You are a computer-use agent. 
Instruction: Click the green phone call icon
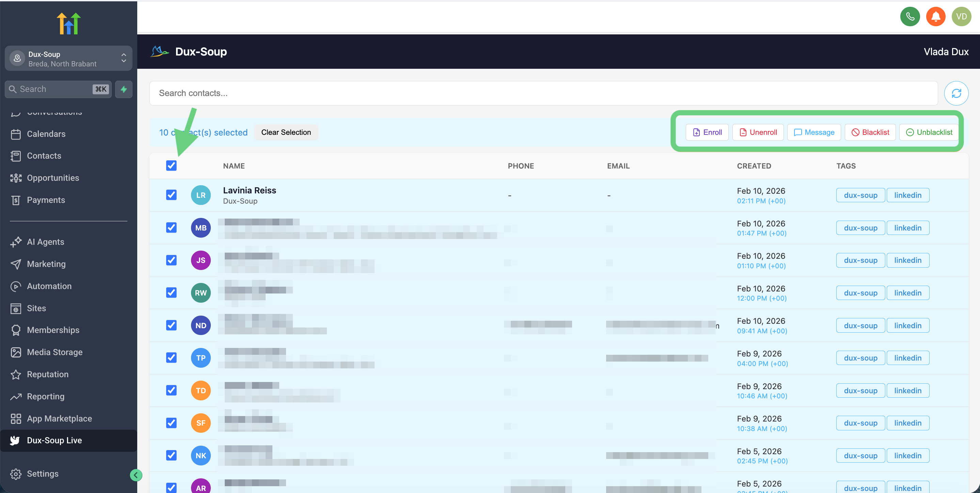click(910, 17)
